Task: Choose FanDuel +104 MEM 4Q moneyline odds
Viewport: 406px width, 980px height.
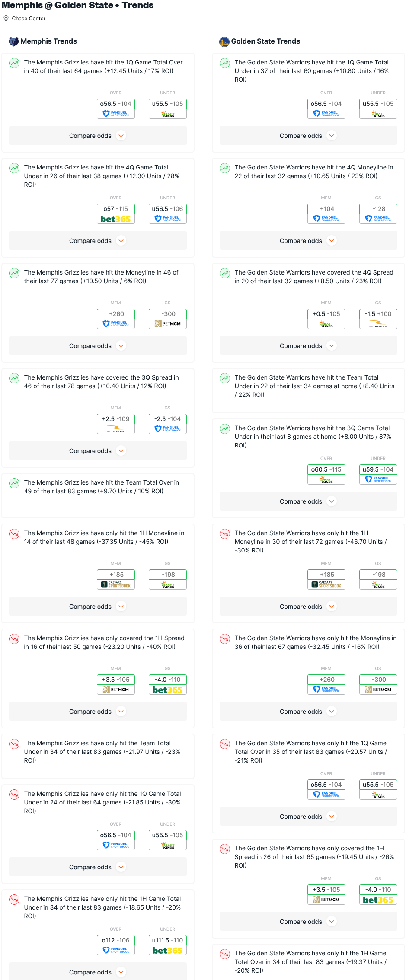Action: (x=326, y=214)
